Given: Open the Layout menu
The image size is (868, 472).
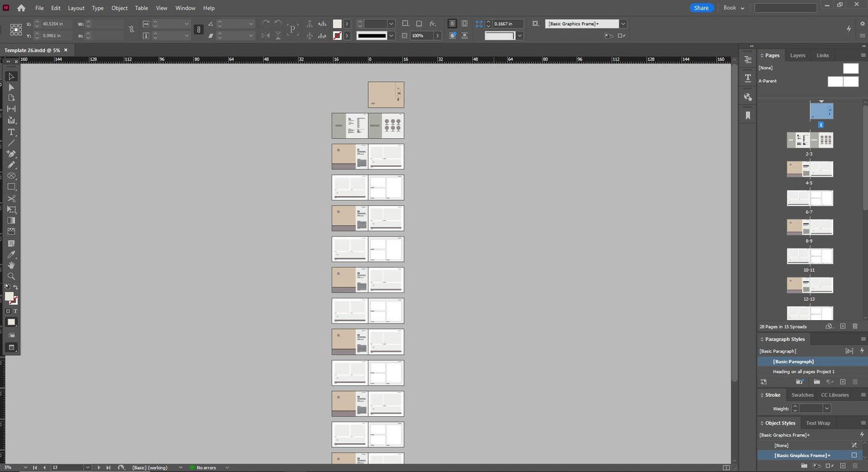Looking at the screenshot, I should point(76,8).
